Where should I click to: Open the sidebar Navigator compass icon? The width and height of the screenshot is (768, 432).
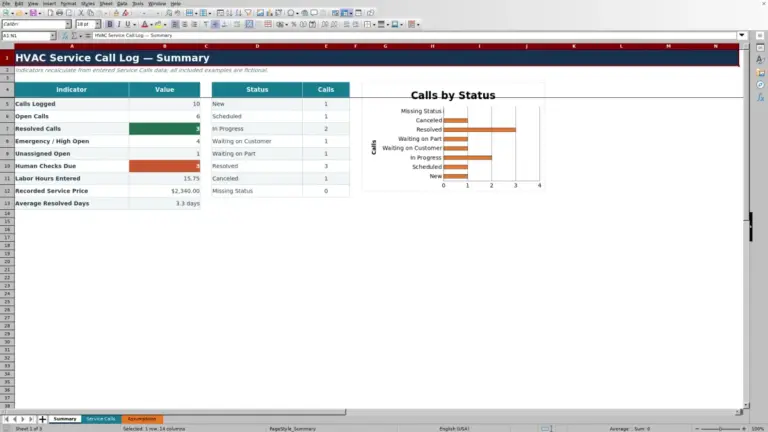pyautogui.click(x=760, y=85)
